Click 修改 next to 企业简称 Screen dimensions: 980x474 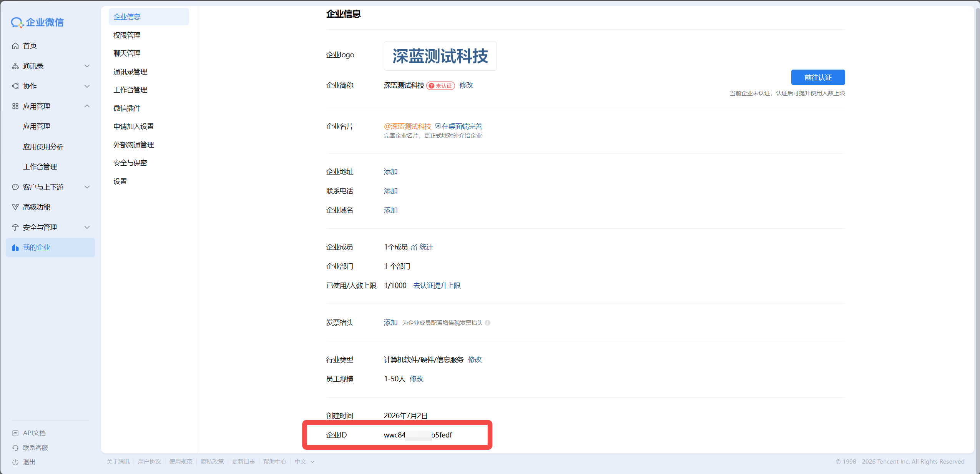tap(466, 85)
